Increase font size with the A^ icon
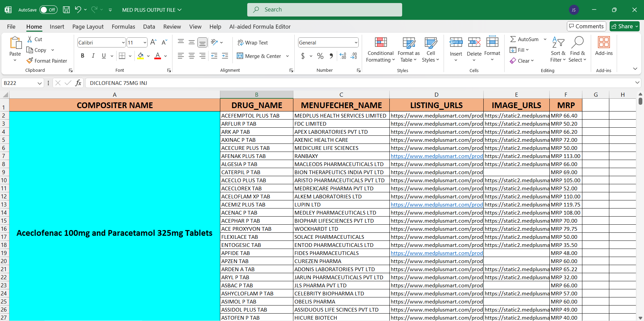 (x=153, y=42)
